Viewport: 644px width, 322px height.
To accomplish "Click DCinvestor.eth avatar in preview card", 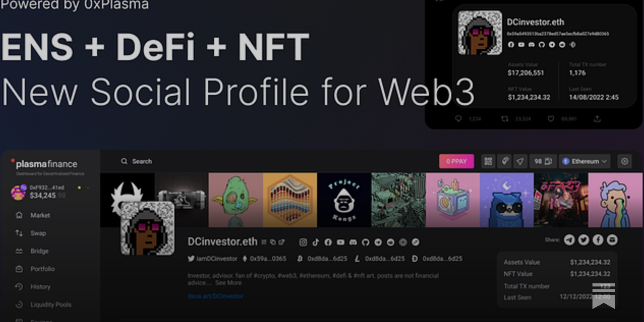I will (x=480, y=33).
